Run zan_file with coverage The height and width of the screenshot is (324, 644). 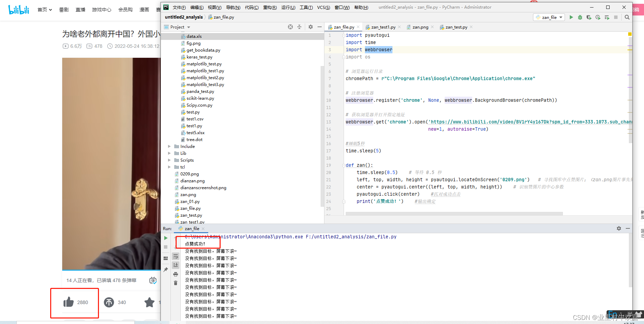[x=589, y=17]
